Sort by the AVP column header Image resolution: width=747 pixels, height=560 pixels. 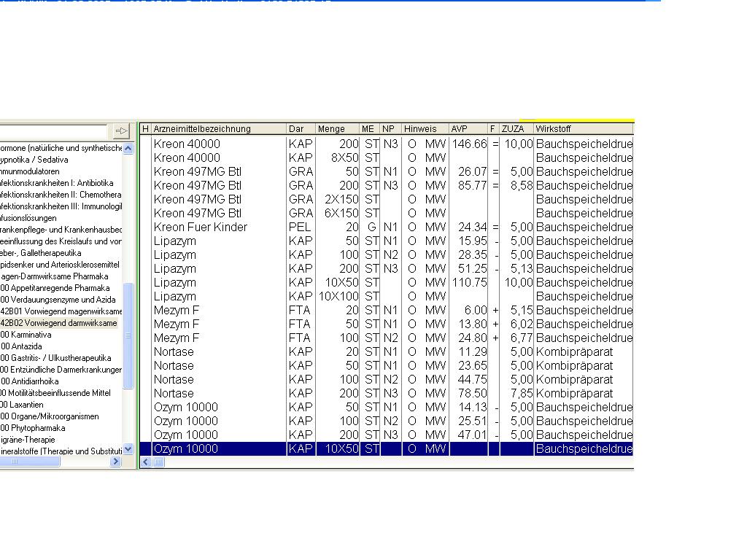(x=468, y=128)
